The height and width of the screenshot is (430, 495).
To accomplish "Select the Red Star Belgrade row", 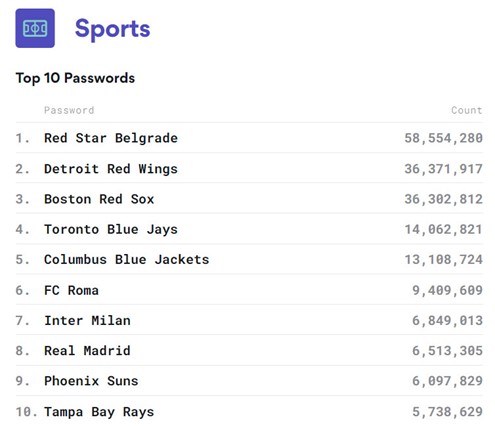I will (249, 138).
